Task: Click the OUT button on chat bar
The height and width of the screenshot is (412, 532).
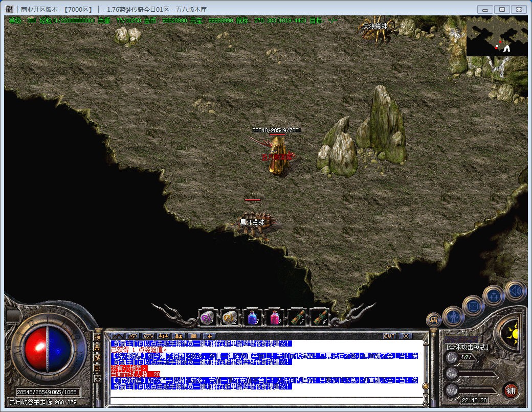Action: click(389, 336)
